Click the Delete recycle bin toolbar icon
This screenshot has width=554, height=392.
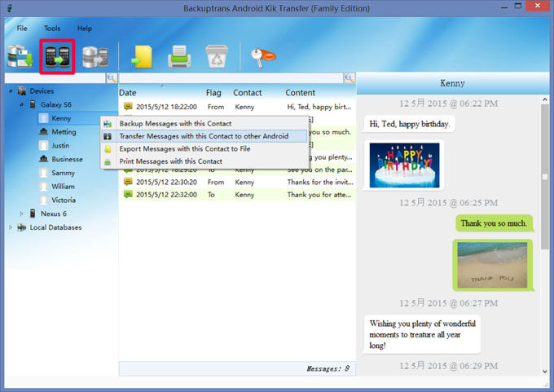217,56
